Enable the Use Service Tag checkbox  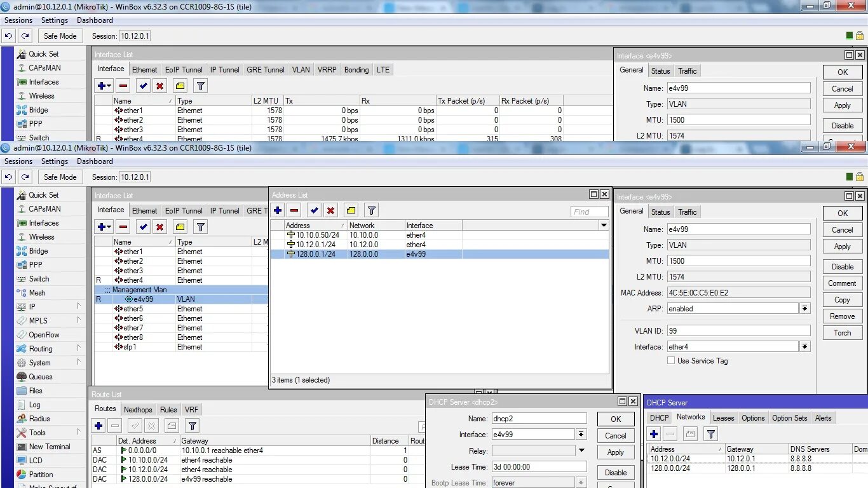[x=671, y=360]
